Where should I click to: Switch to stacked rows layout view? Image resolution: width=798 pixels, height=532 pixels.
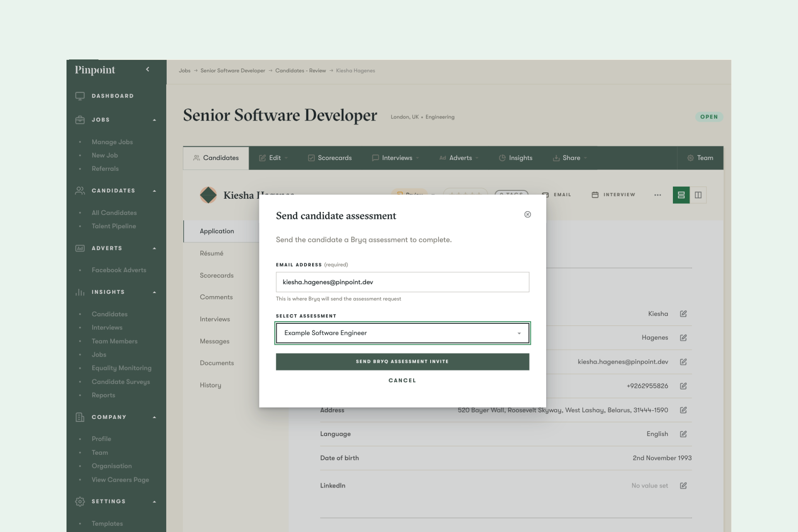[x=681, y=195]
